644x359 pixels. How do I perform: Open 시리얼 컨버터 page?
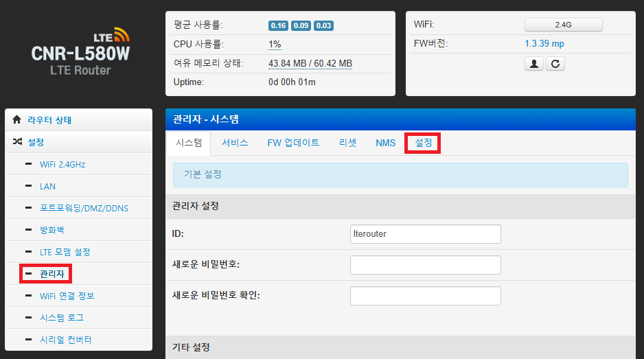(66, 340)
